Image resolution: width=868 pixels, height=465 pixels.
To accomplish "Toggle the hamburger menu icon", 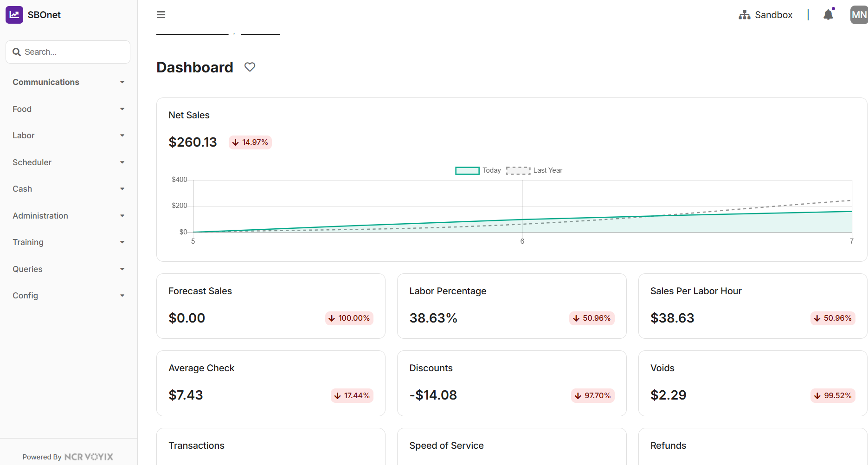I will click(x=161, y=15).
